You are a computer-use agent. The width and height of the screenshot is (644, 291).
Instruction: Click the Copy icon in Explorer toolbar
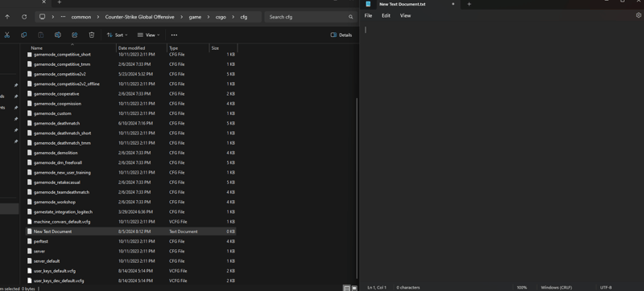(24, 35)
